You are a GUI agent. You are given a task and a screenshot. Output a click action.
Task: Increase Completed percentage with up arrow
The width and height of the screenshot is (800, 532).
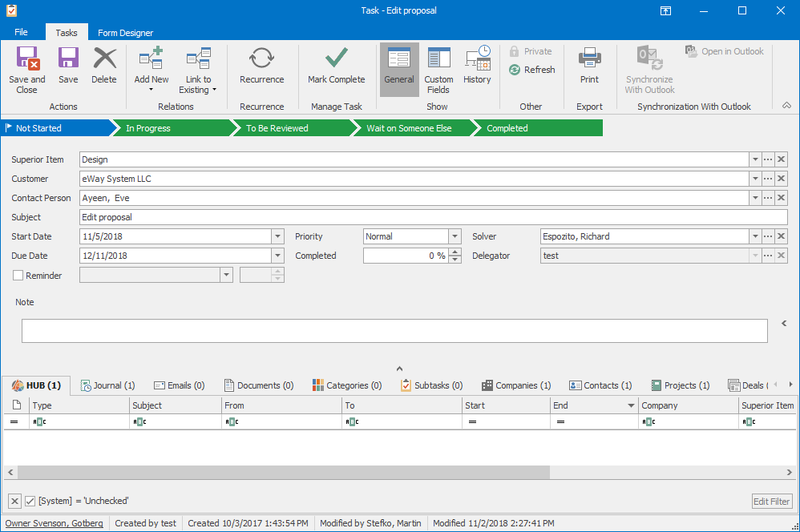point(455,252)
